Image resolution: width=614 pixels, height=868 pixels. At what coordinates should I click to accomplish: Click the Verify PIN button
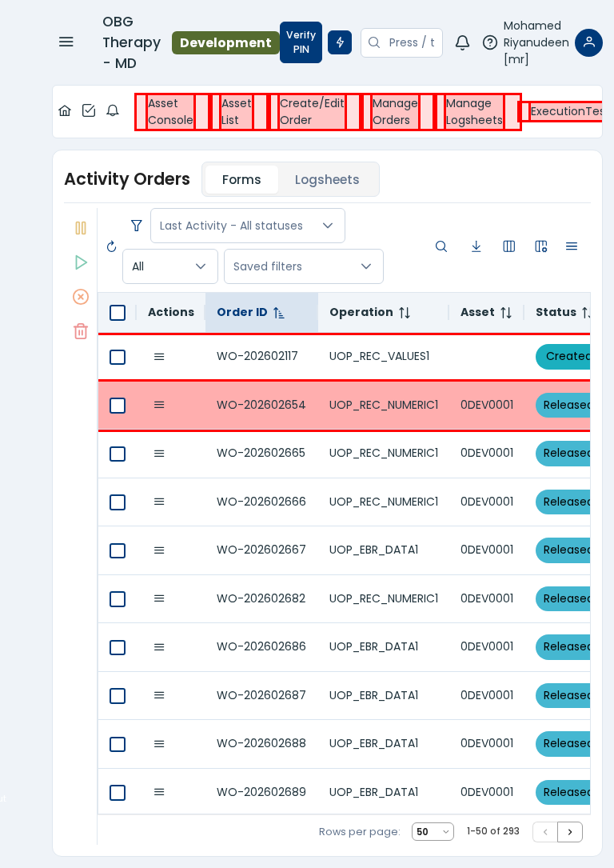(x=301, y=42)
